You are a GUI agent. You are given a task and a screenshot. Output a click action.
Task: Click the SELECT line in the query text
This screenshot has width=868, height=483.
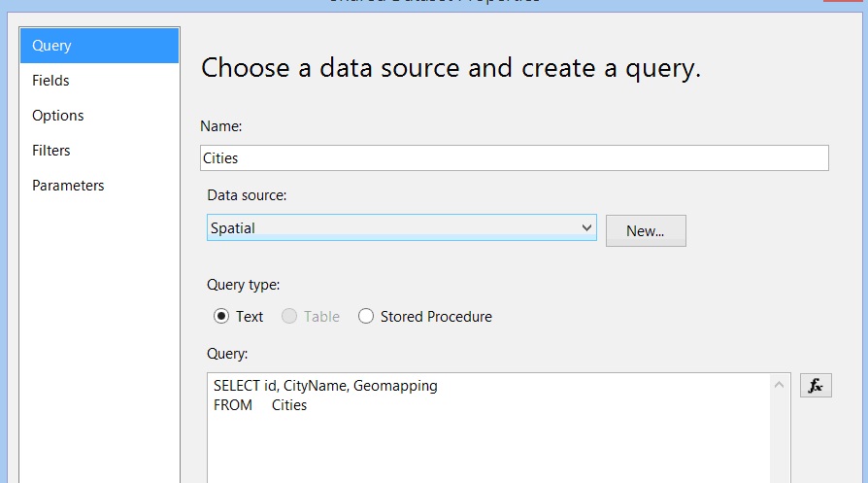[325, 386]
